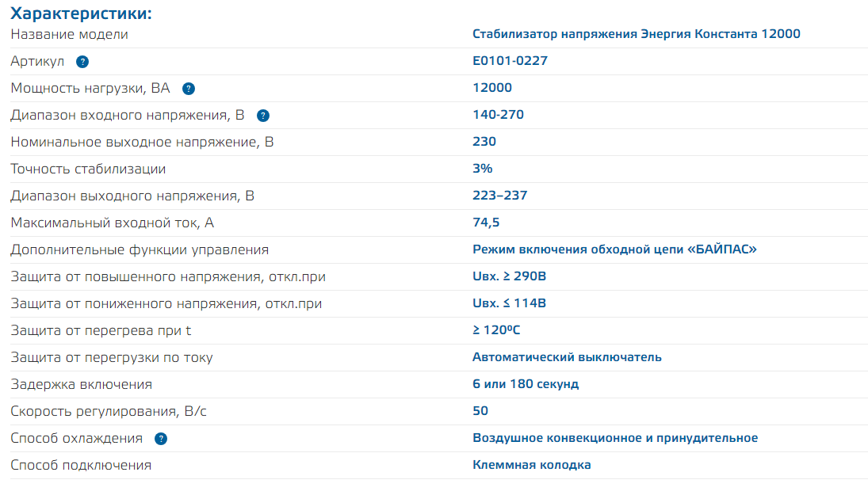
Task: Click question icon beside Диапазон входного напряжения
Action: [x=263, y=116]
